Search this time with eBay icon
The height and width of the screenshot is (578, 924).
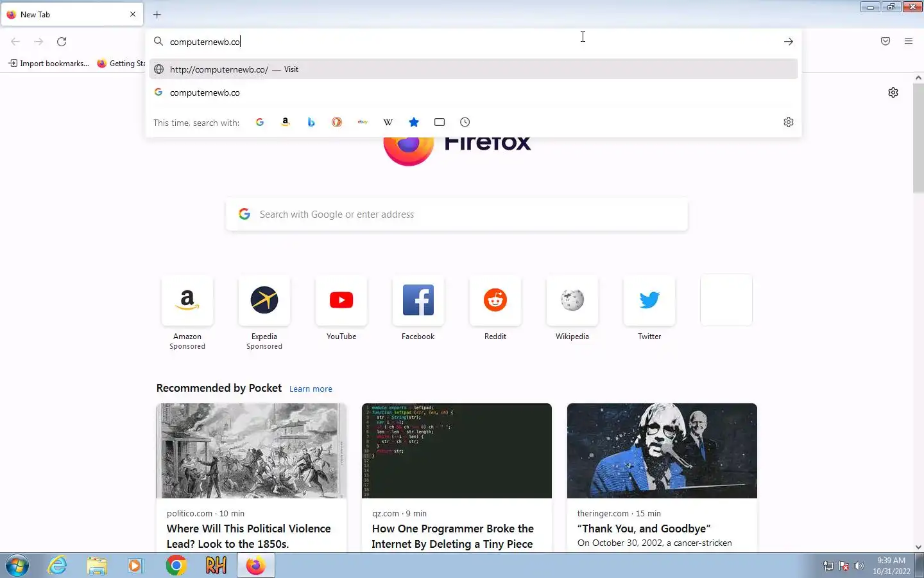pos(363,122)
